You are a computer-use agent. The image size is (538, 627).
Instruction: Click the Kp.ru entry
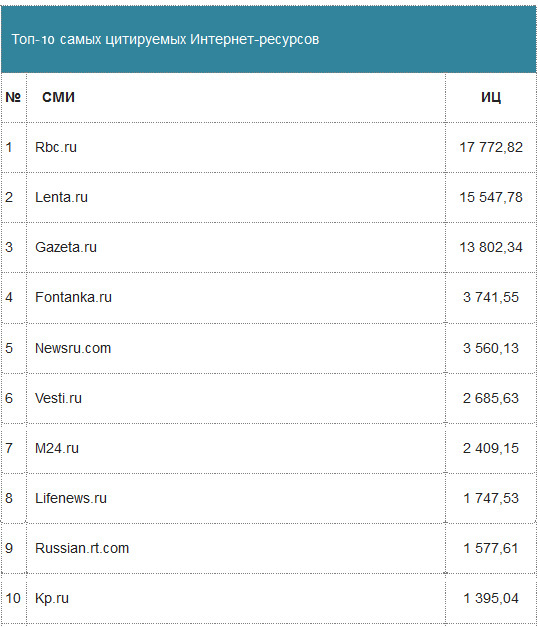point(52,598)
